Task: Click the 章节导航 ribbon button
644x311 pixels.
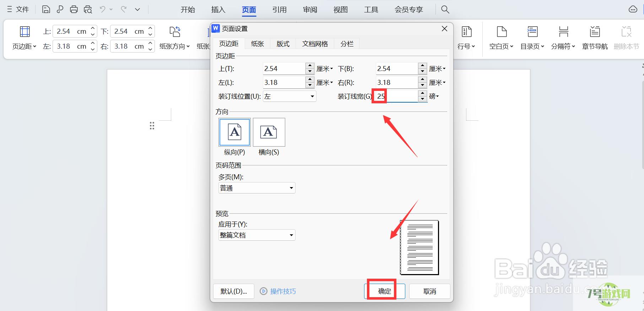Action: click(x=595, y=38)
